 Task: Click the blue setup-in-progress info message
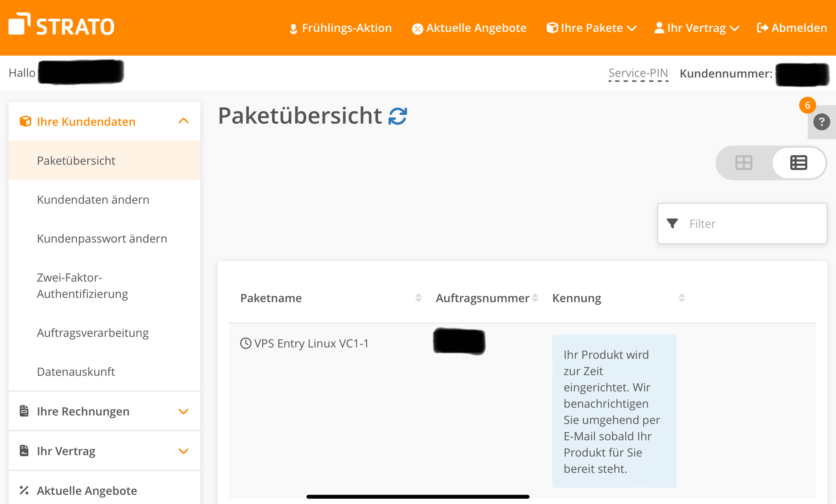click(x=614, y=411)
